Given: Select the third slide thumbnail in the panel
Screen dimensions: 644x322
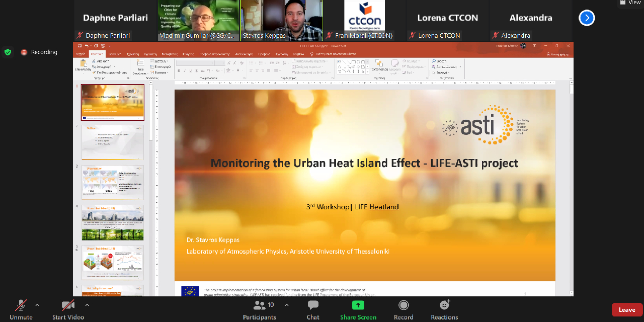Looking at the screenshot, I should pos(112,182).
